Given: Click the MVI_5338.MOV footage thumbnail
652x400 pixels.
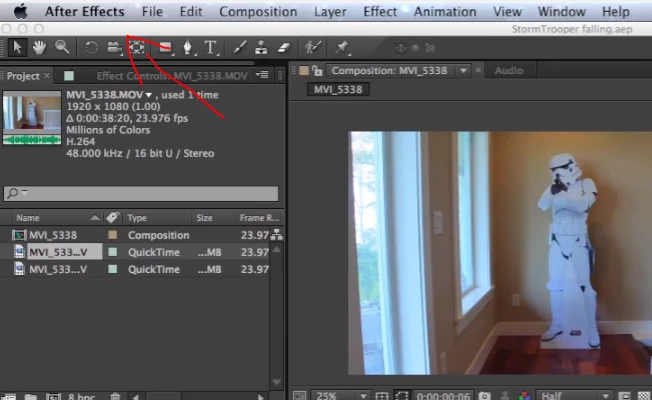Looking at the screenshot, I should click(32, 118).
